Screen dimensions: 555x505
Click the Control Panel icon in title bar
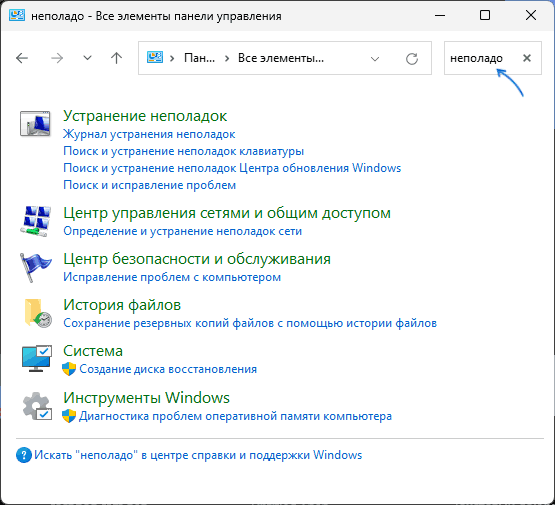pyautogui.click(x=17, y=16)
